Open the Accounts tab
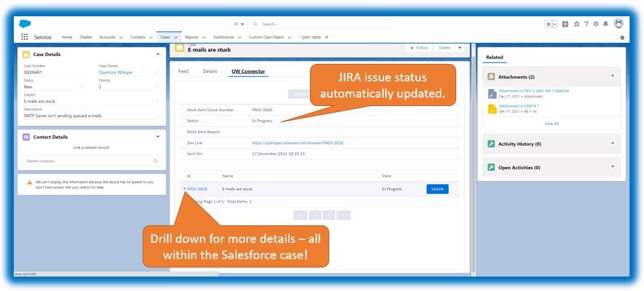This screenshot has height=291, width=644. 107,37
